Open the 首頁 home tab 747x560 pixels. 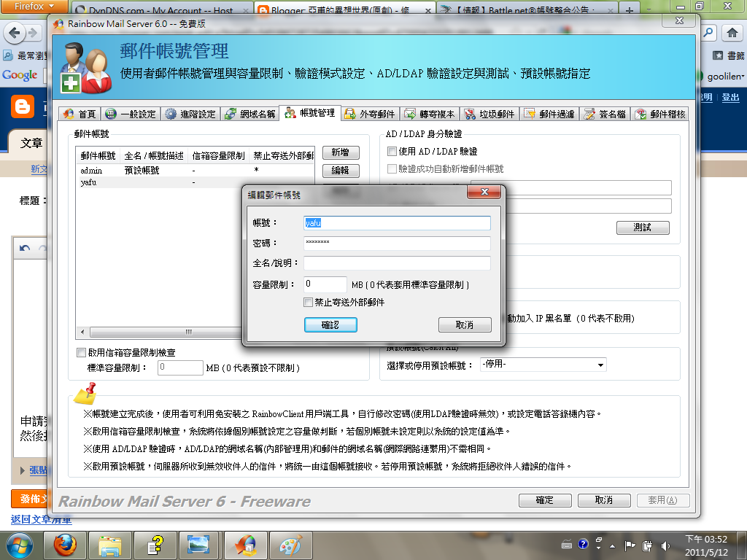pos(80,114)
